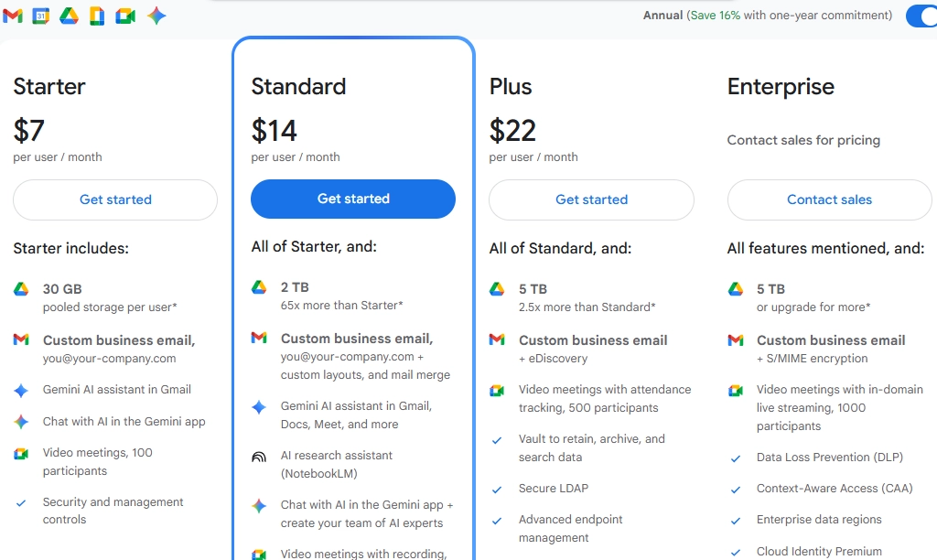The width and height of the screenshot is (937, 560).
Task: Click the Google Docs icon in the header
Action: click(x=97, y=16)
